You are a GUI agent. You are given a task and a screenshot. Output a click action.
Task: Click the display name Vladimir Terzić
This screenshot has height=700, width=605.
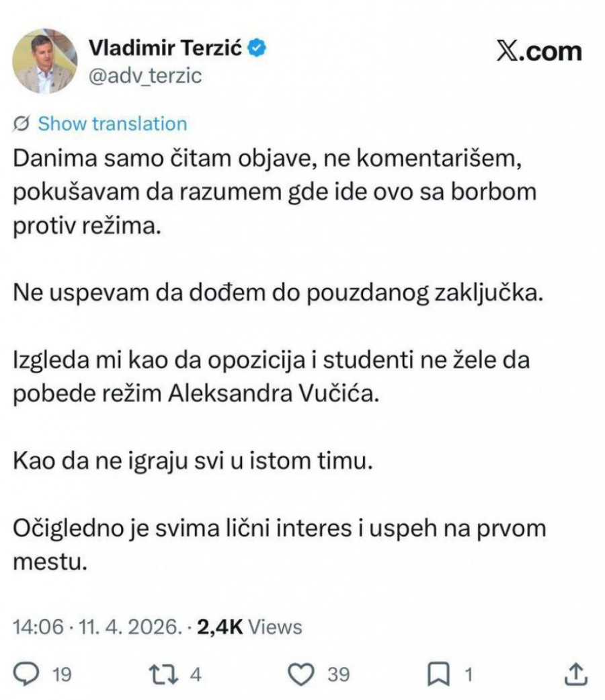(166, 49)
